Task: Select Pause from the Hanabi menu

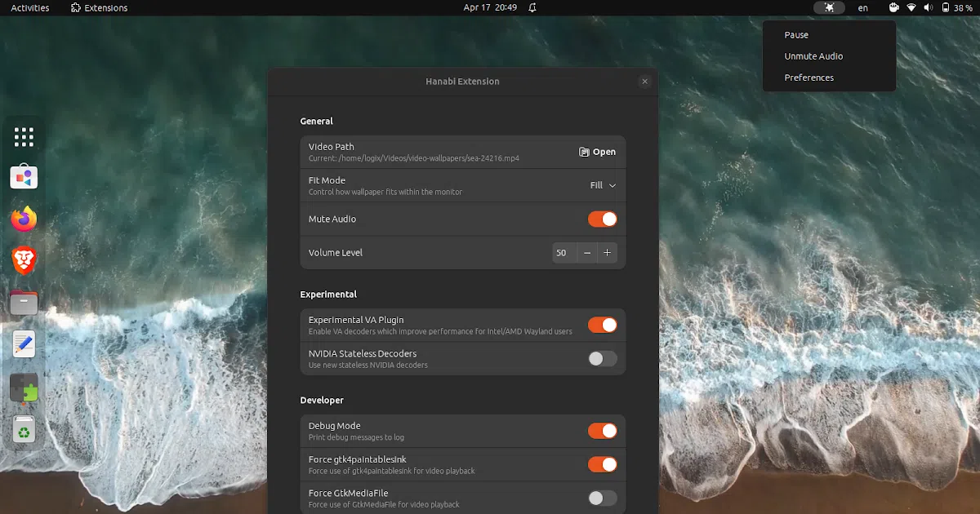Action: coord(795,34)
